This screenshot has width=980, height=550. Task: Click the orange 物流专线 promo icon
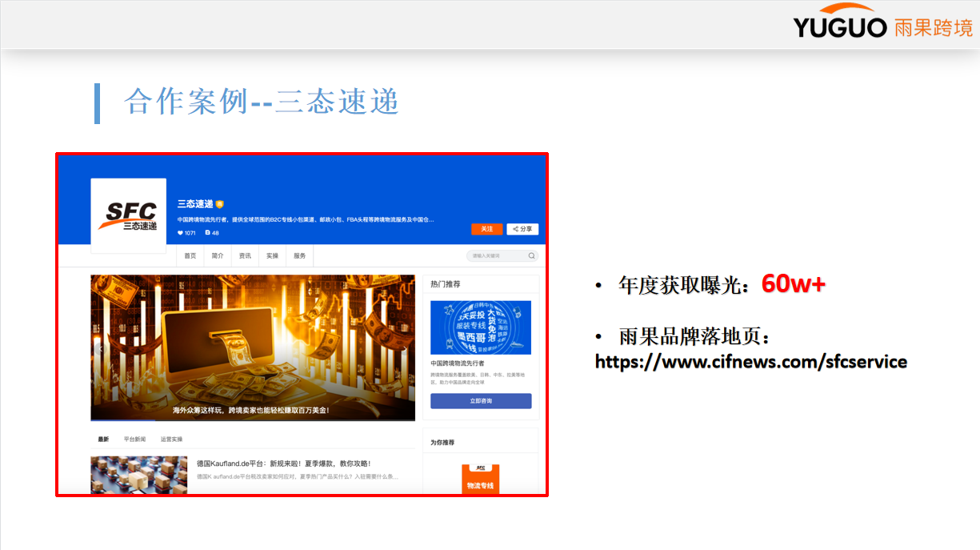(x=479, y=478)
